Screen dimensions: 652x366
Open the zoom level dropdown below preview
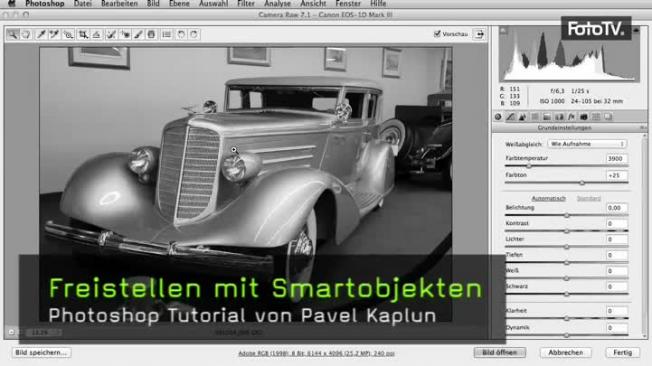pos(44,332)
